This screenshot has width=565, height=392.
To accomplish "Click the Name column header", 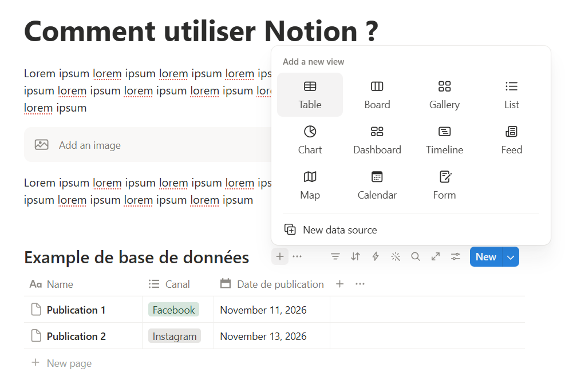I will pos(83,284).
